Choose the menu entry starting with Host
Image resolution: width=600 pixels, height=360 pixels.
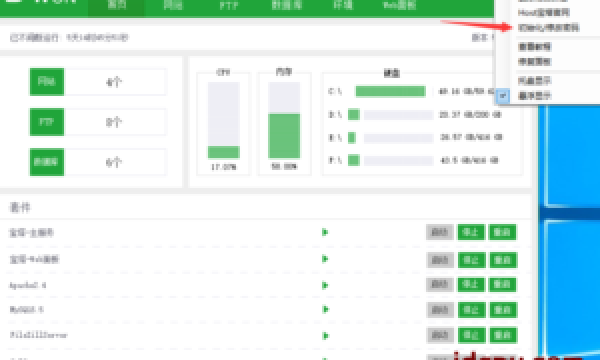pos(543,13)
